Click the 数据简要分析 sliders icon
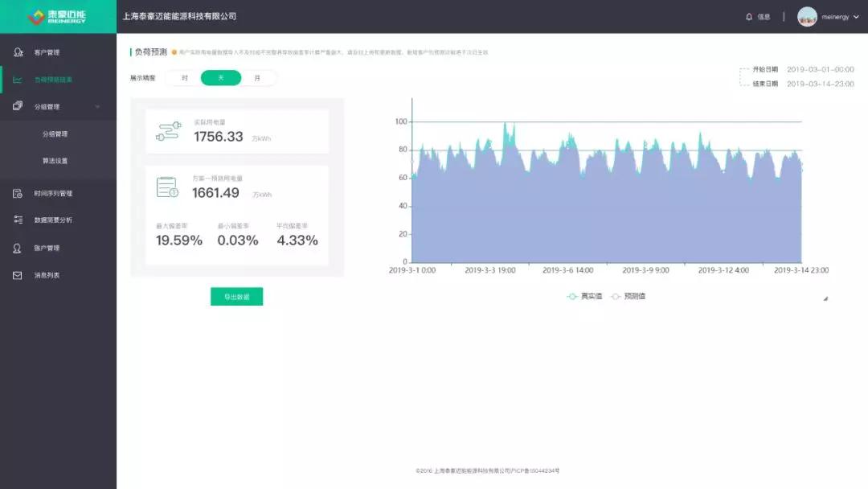The image size is (868, 489). (18, 220)
